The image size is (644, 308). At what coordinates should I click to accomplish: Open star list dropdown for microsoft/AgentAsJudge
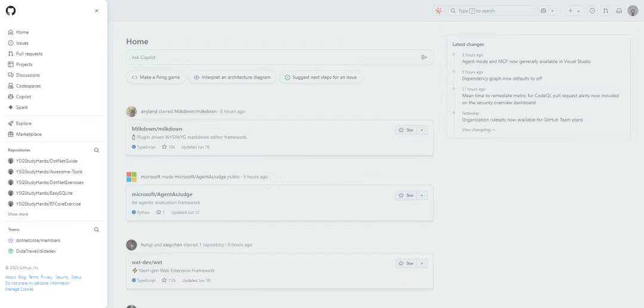coord(422,195)
